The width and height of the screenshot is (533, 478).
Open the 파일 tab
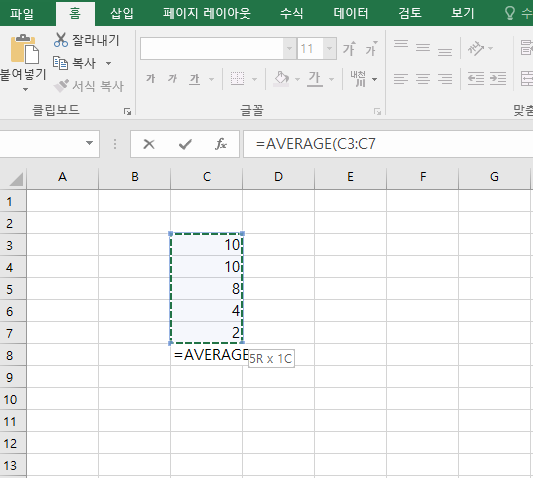click(x=22, y=14)
